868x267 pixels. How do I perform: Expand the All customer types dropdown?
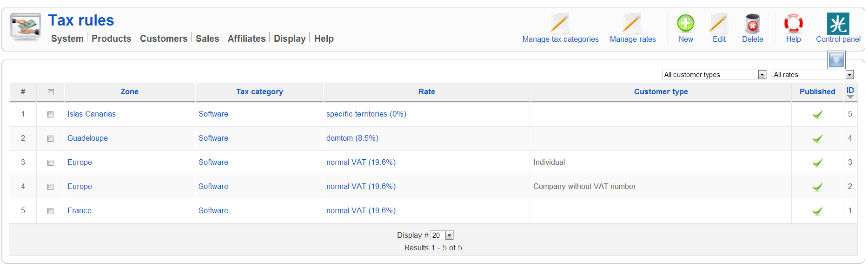click(x=714, y=74)
